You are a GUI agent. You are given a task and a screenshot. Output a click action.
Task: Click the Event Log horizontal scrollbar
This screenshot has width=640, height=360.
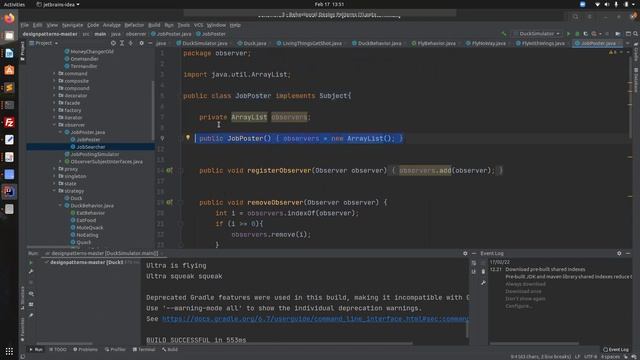coord(534,344)
